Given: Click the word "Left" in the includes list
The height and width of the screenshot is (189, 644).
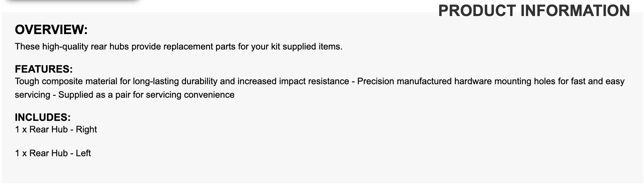Looking at the screenshot, I should [83, 153].
